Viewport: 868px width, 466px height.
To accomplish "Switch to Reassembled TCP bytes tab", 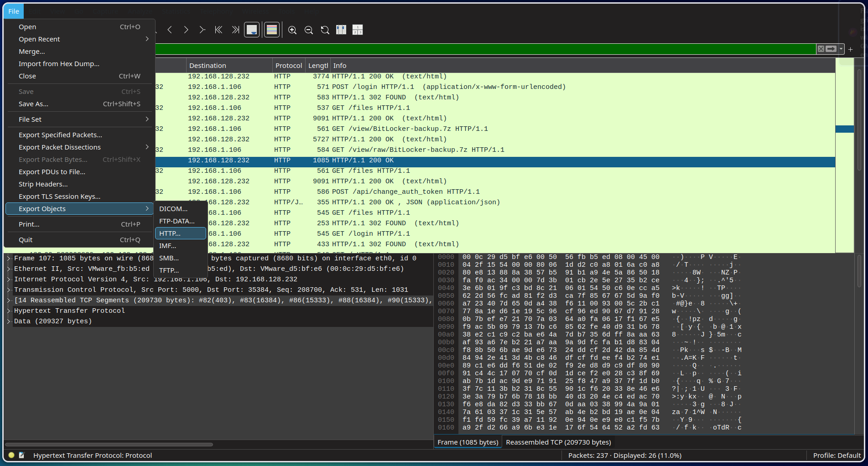I will pos(558,442).
